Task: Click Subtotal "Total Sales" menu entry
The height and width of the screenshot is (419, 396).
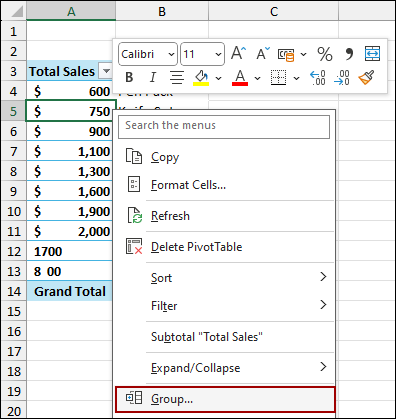Action: (224, 337)
